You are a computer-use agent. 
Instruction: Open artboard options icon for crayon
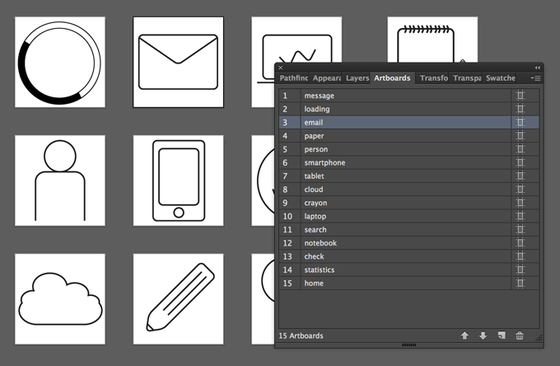click(520, 202)
